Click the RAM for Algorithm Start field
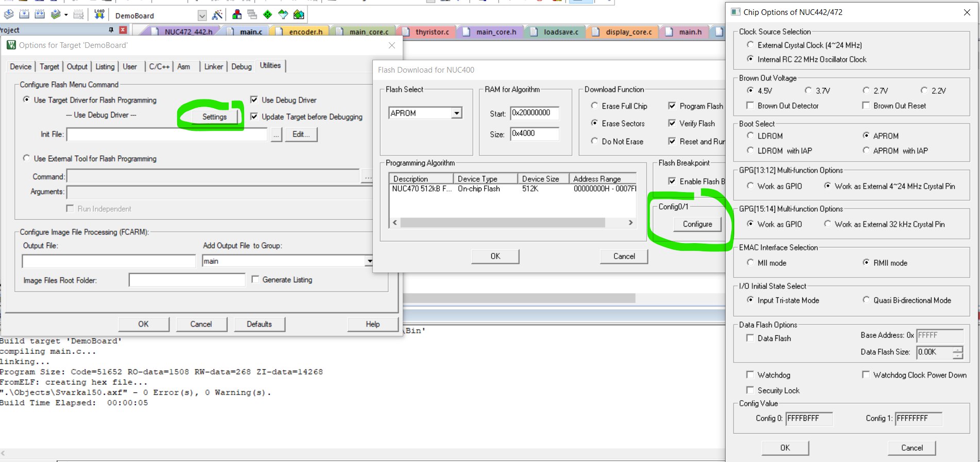 pyautogui.click(x=534, y=113)
